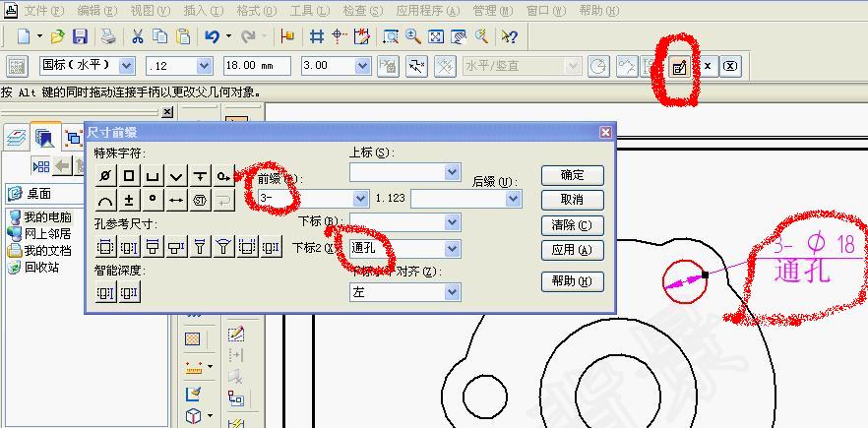
Task: Insert the degree symbol
Action: (153, 200)
